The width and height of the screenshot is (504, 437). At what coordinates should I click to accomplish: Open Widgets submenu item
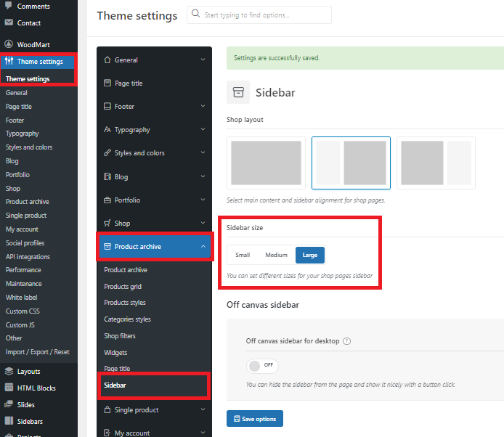115,353
